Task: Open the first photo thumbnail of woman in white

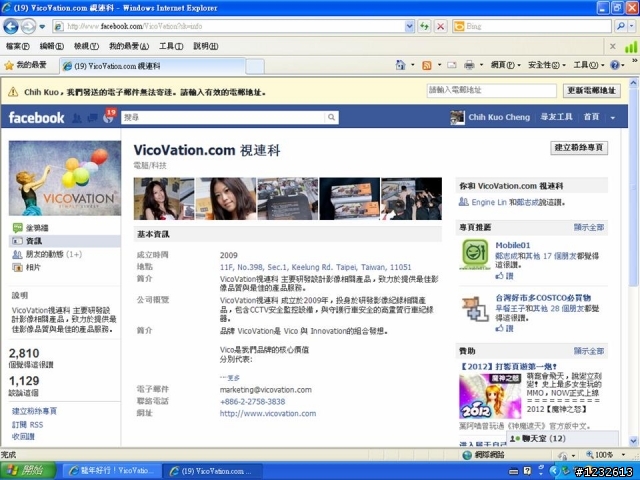Action: point(164,199)
